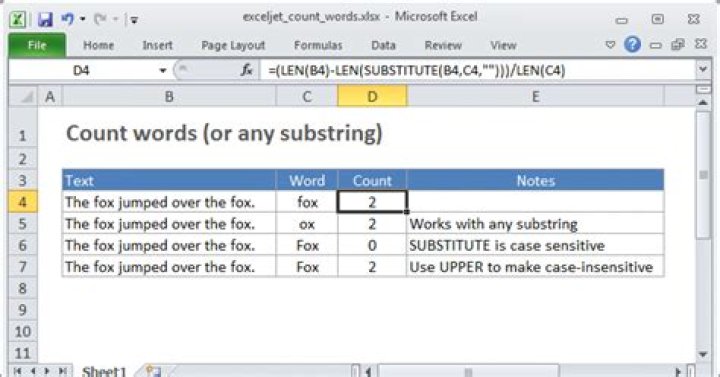Image resolution: width=720 pixels, height=377 pixels.
Task: Select cell C5 containing 'ox'
Action: coord(307,224)
